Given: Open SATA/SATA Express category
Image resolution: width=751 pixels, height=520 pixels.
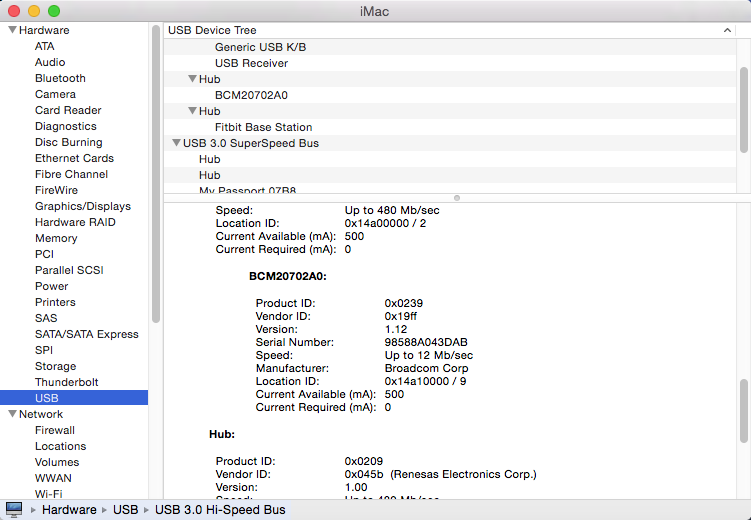Looking at the screenshot, I should click(87, 334).
